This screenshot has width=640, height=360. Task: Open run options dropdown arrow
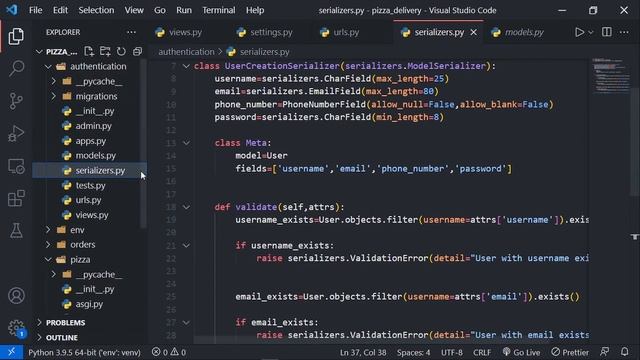(591, 32)
